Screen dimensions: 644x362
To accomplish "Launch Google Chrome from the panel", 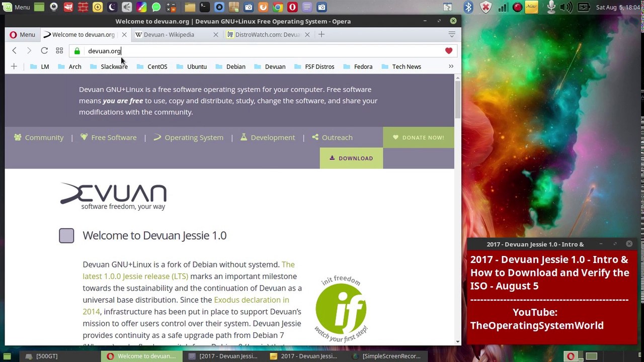I will pyautogui.click(x=278, y=7).
